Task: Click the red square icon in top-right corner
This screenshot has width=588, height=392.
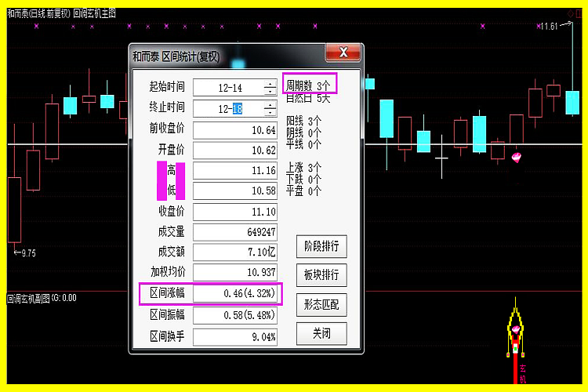Action: (x=579, y=13)
